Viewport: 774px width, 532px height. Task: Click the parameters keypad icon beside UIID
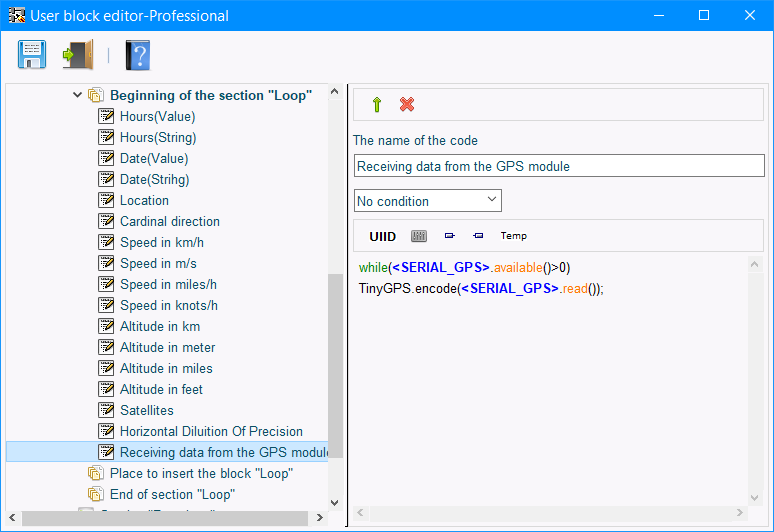tap(419, 236)
